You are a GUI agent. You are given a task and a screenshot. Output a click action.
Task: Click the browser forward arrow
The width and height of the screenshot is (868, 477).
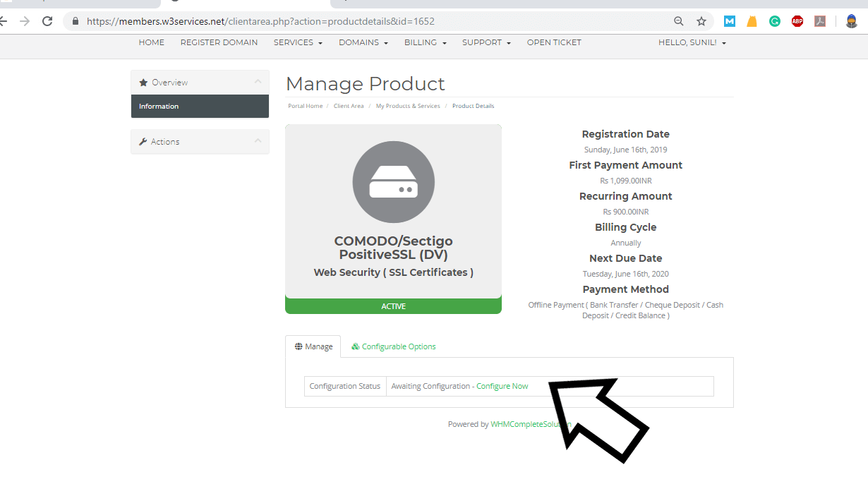[x=25, y=21]
